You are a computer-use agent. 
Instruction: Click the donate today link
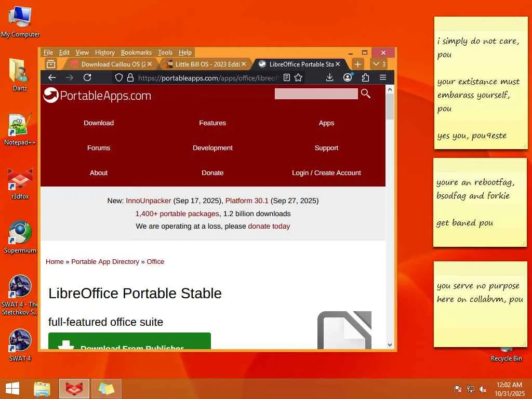[269, 227]
